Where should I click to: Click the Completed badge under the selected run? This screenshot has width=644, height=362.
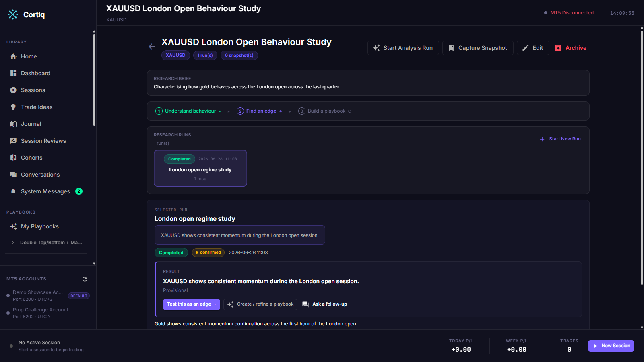[171, 253]
